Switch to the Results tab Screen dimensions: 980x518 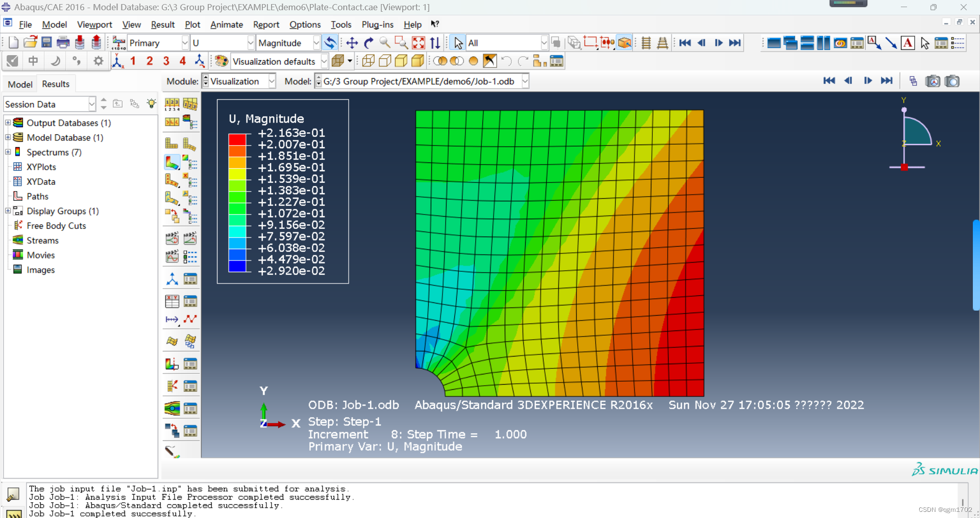tap(56, 84)
